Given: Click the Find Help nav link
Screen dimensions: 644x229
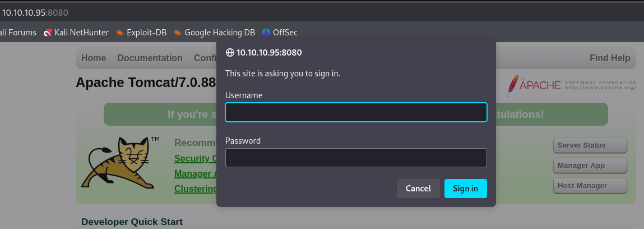Looking at the screenshot, I should tap(610, 58).
